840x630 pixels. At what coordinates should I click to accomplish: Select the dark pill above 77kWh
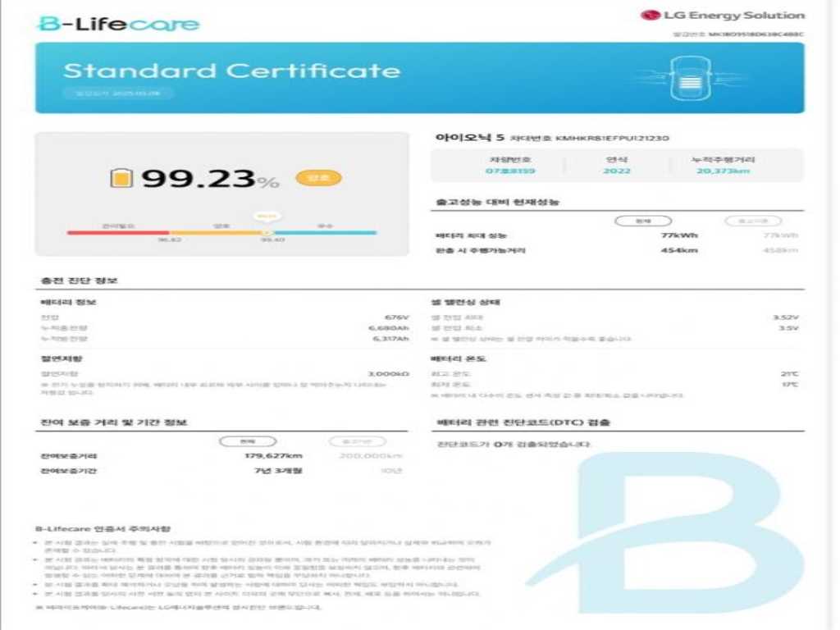[x=643, y=221]
